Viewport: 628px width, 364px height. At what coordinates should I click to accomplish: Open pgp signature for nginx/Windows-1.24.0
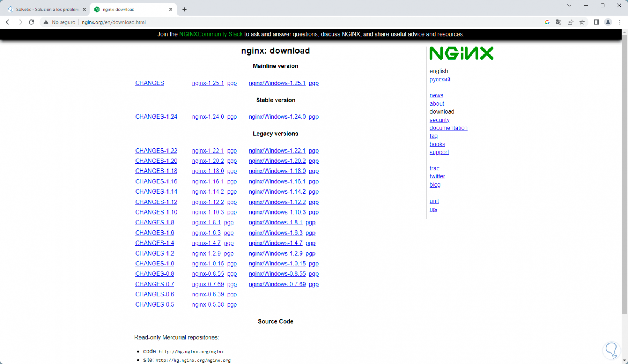pos(314,117)
